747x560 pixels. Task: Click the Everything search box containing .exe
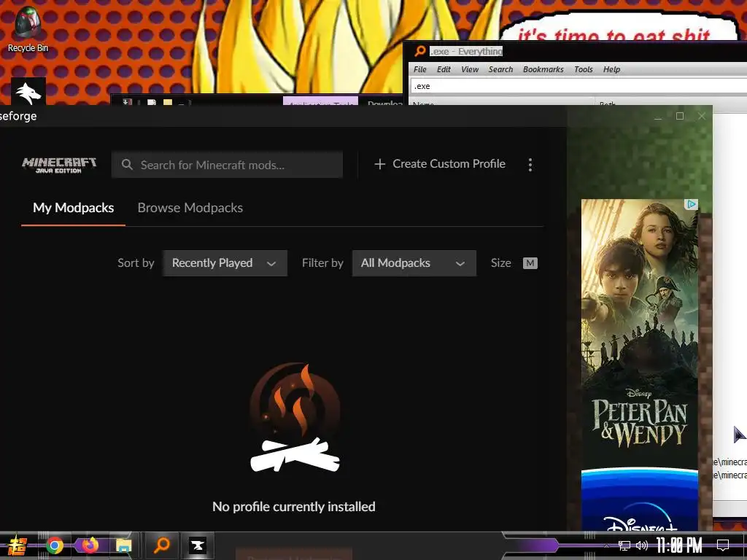578,86
